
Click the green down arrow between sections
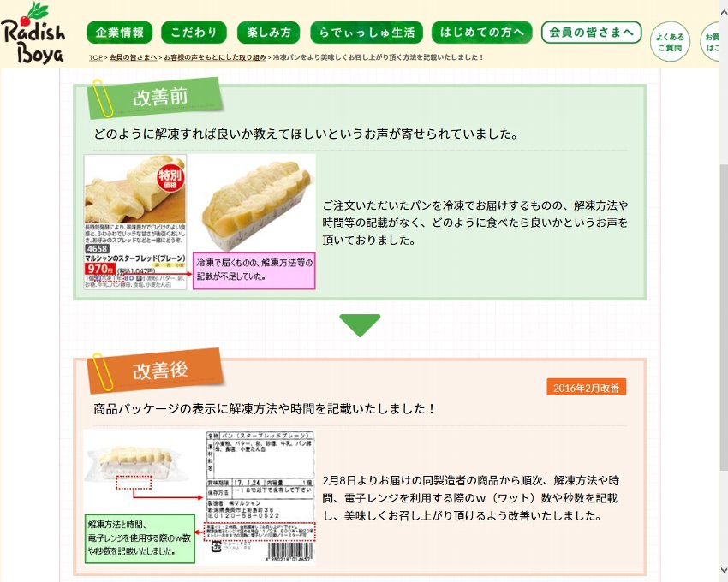tap(360, 325)
